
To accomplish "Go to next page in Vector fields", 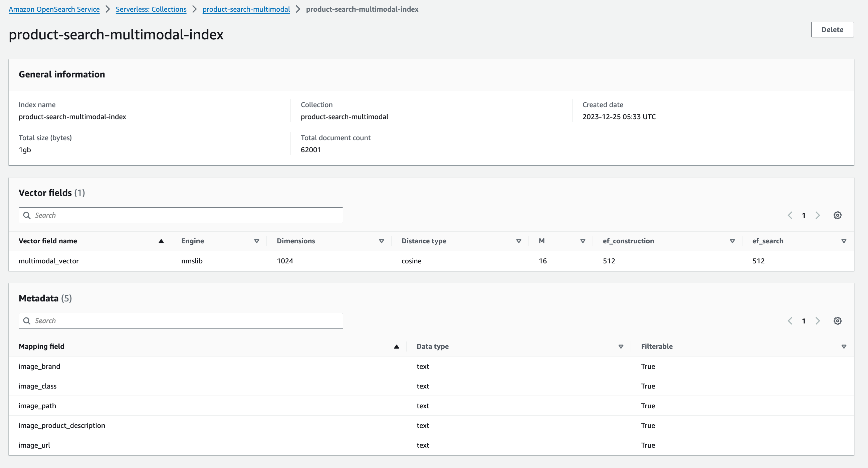I will pos(818,215).
